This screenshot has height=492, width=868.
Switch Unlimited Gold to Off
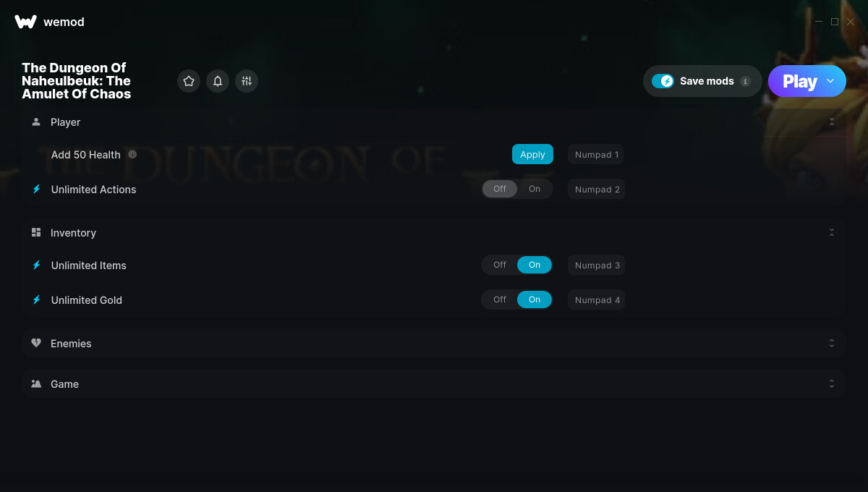[500, 300]
